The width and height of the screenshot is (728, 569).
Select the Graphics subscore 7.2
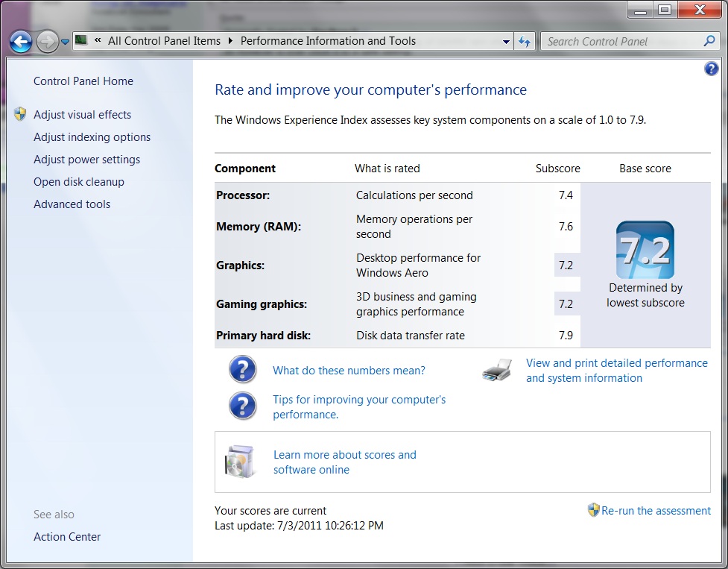pos(566,265)
